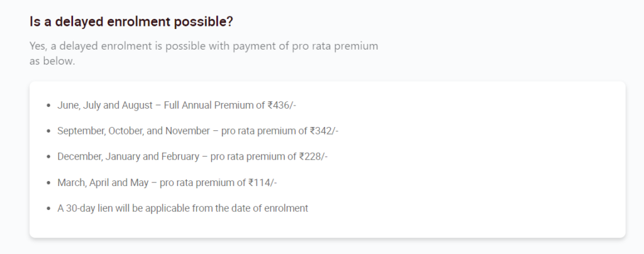Click the "September, October, and November" text
Viewport: 644px width, 254px height.
click(x=133, y=131)
